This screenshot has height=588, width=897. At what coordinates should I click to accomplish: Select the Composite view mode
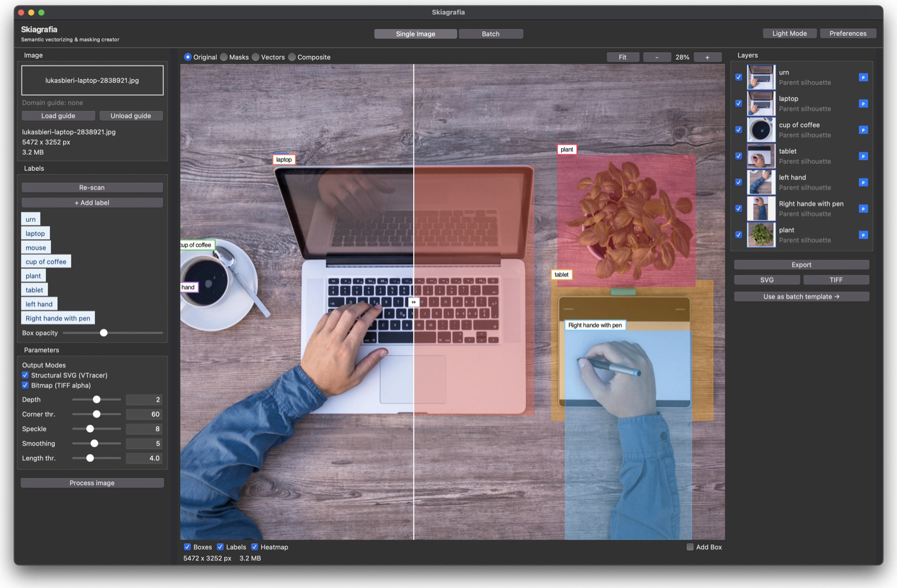292,57
